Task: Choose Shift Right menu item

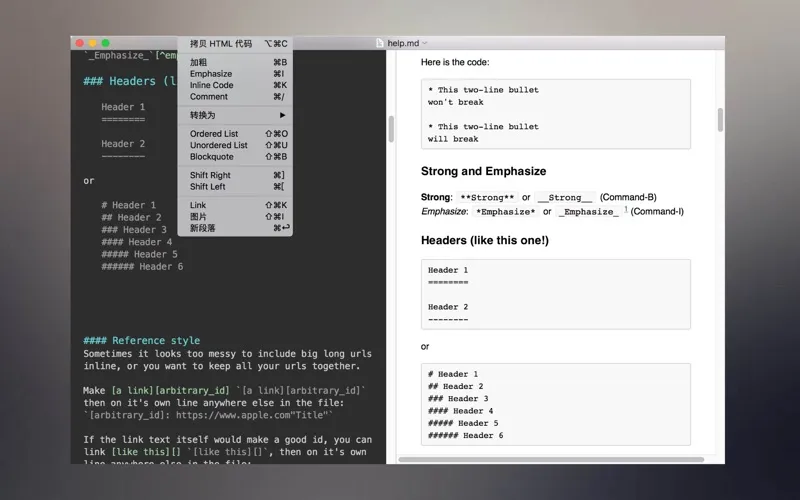Action: (235, 175)
